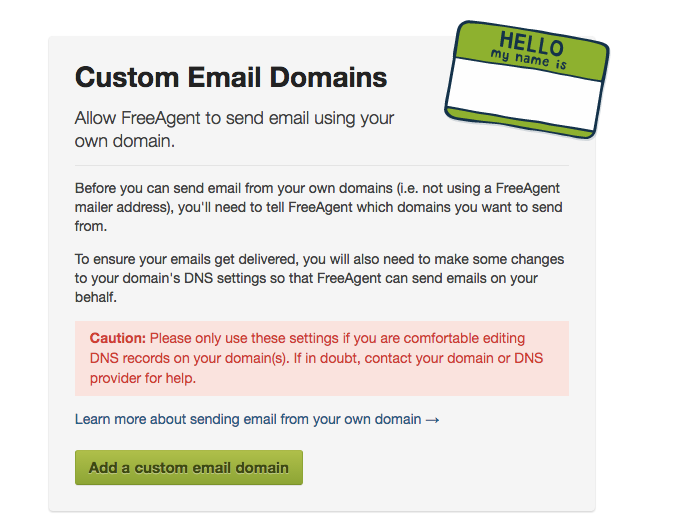Viewport: 684px width, 532px height.
Task: Click the word FreeAgent in the subtitle
Action: [163, 119]
